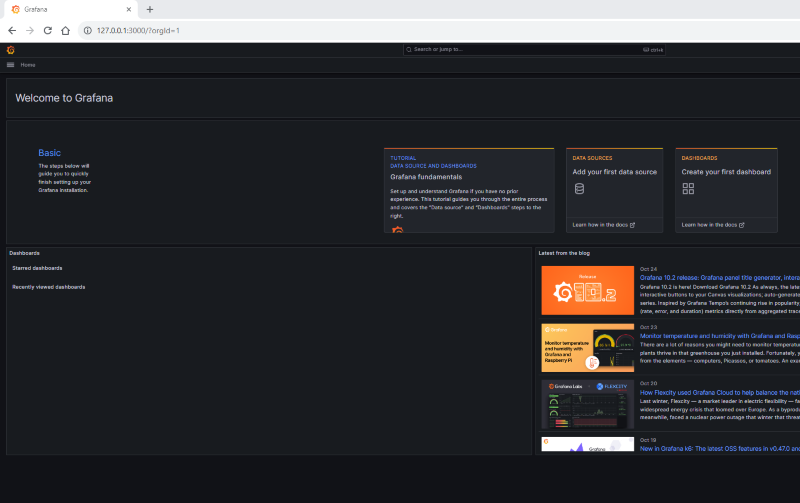This screenshot has width=800, height=503.
Task: Select the Grafana browser tab
Action: pyautogui.click(x=69, y=9)
